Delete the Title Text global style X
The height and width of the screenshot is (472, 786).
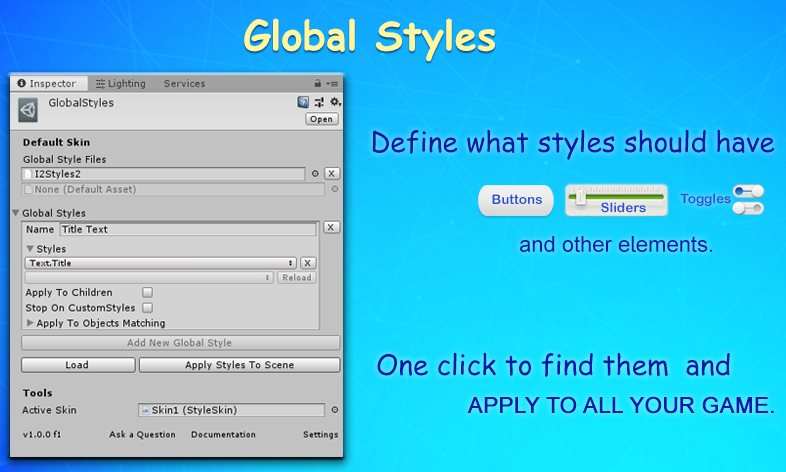(331, 227)
